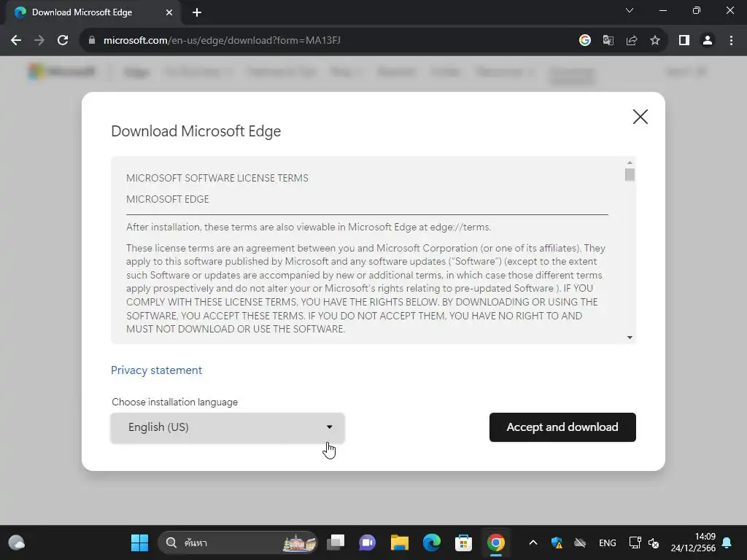This screenshot has height=560, width=747.
Task: Open a new tab with plus button
Action: [x=197, y=12]
